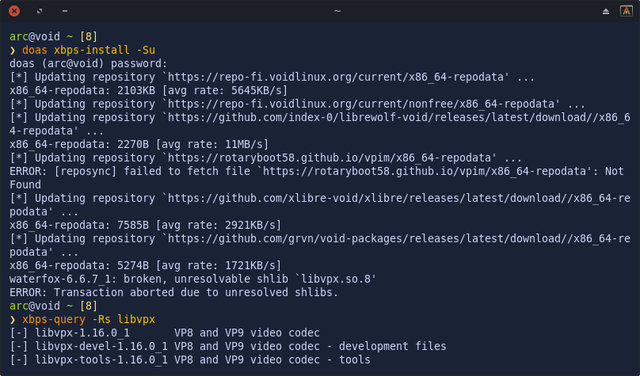Click 'x86_64-repodata: 5274B [avg rate: 1721KB/s]' line
Screen dimensions: 640x376
click(145, 266)
